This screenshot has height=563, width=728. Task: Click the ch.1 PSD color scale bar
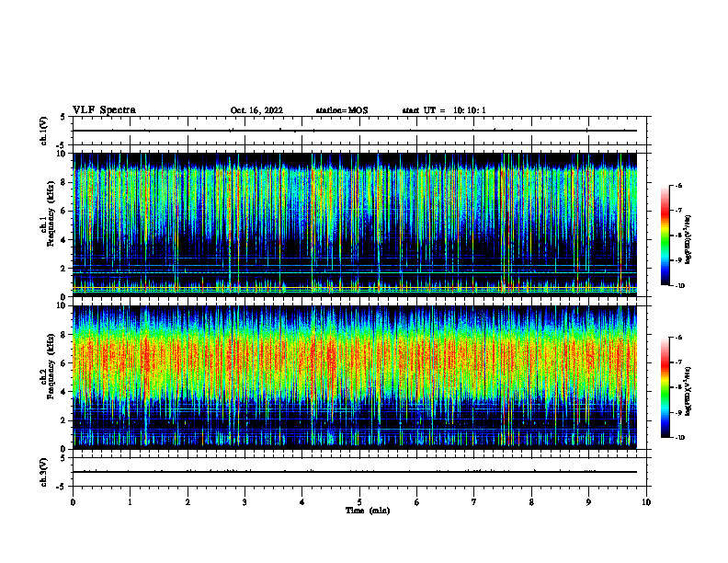coord(665,236)
